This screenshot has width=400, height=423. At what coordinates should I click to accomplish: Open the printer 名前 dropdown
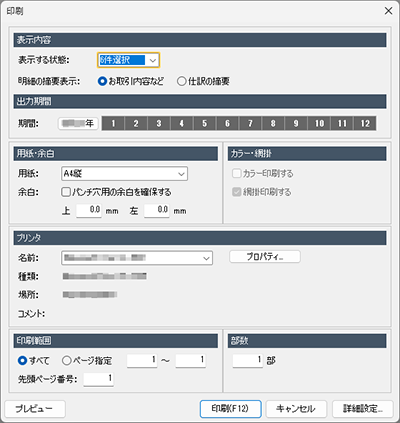pos(137,258)
